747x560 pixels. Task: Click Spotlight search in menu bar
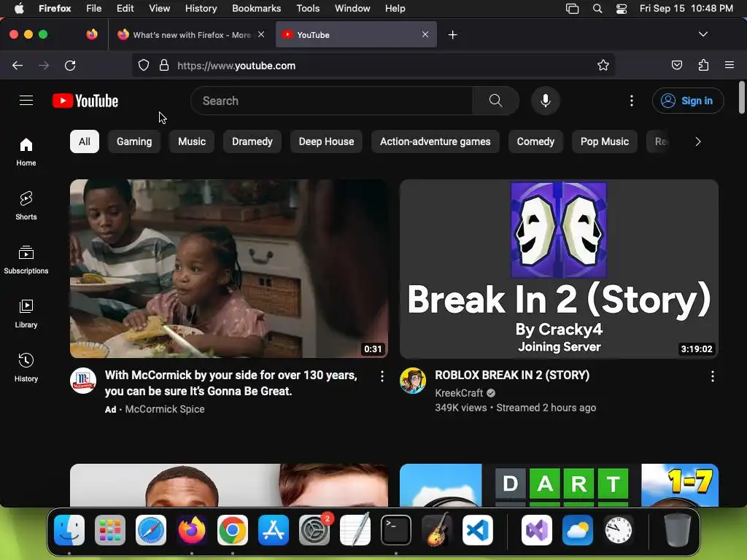click(x=597, y=9)
